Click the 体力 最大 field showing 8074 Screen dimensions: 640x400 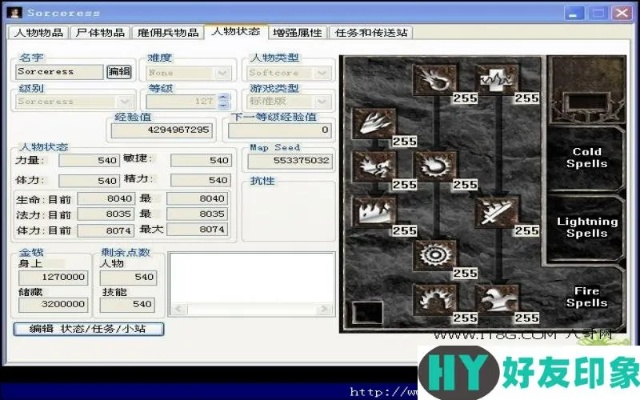pos(197,229)
